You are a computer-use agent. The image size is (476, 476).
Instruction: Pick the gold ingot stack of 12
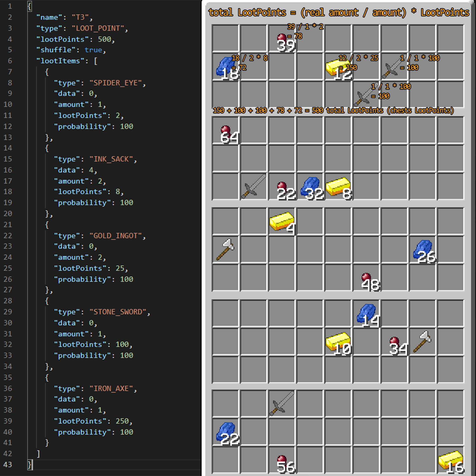tap(338, 69)
